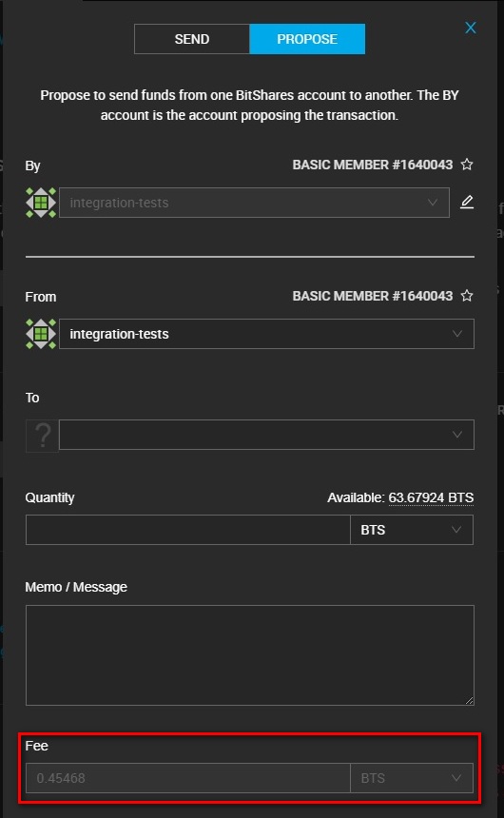504x818 pixels.
Task: Click the From account identicon avatar
Action: coord(41,334)
